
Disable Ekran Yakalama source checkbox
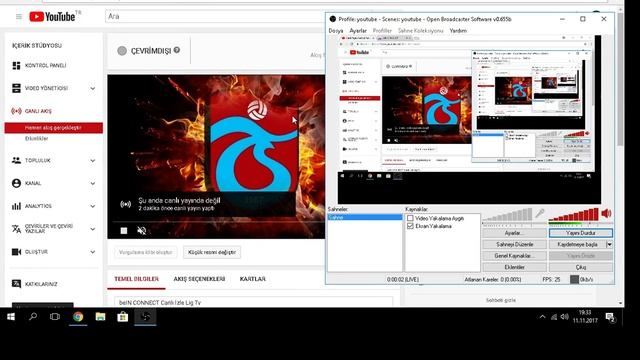point(410,226)
